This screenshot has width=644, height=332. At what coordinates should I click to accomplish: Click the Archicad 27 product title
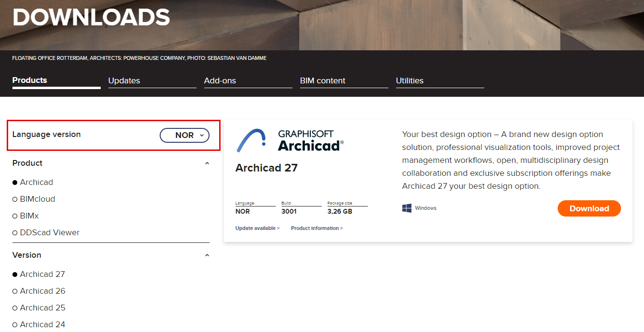coord(267,168)
